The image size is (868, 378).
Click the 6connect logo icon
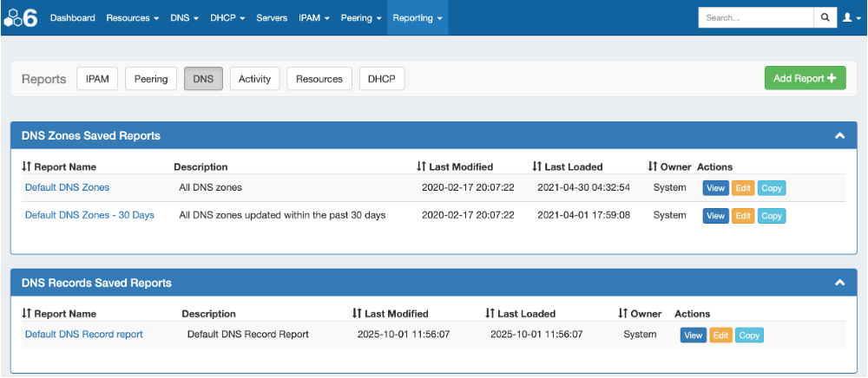21,17
